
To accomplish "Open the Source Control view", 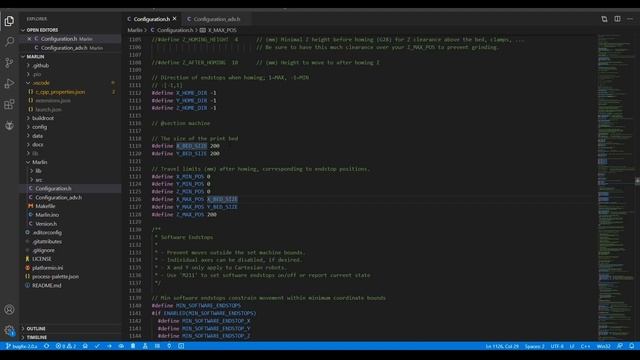I will coord(9,62).
